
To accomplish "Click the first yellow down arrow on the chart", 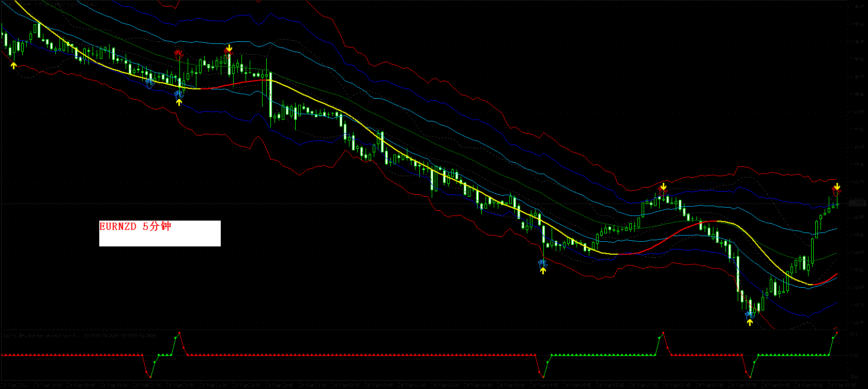I will coord(229,49).
